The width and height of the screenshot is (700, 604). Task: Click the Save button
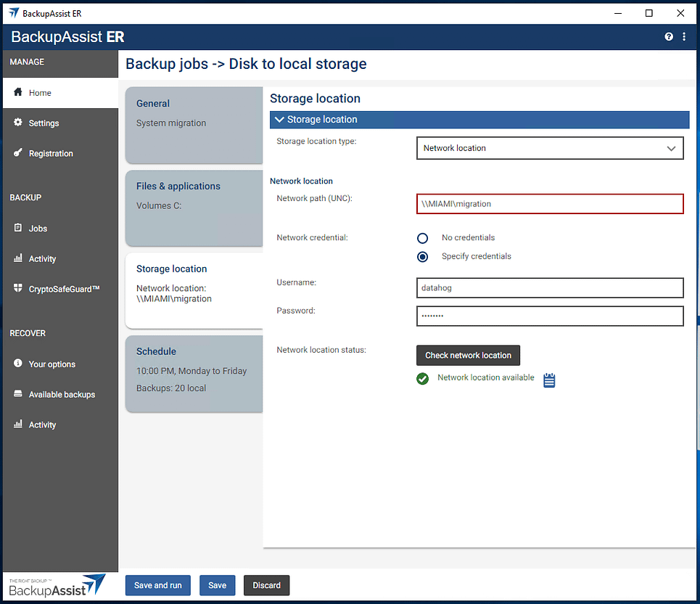coord(217,585)
